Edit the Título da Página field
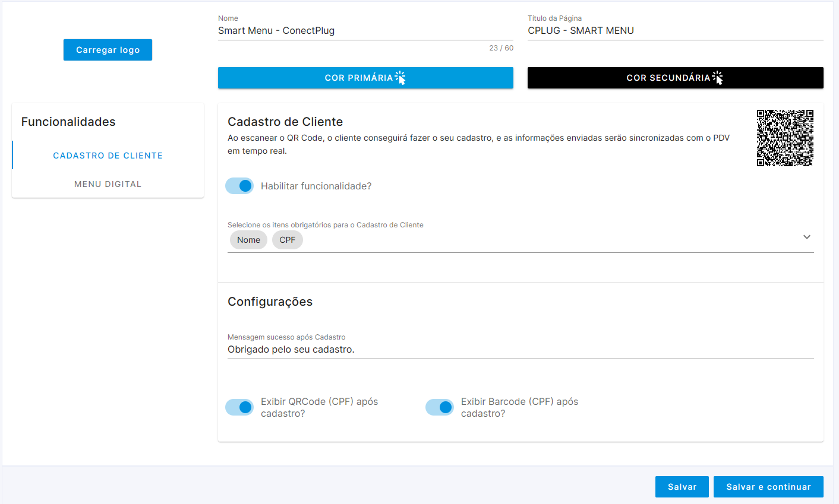 click(675, 31)
